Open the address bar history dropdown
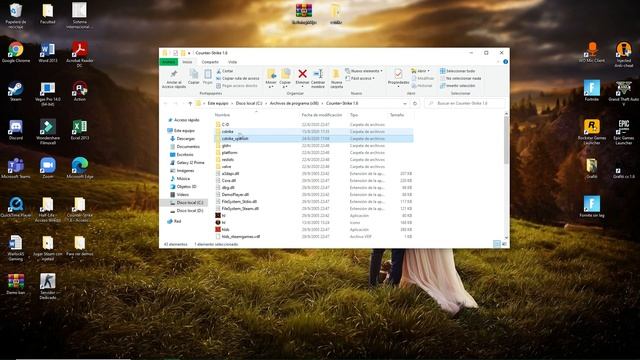The height and width of the screenshot is (360, 640). point(405,104)
